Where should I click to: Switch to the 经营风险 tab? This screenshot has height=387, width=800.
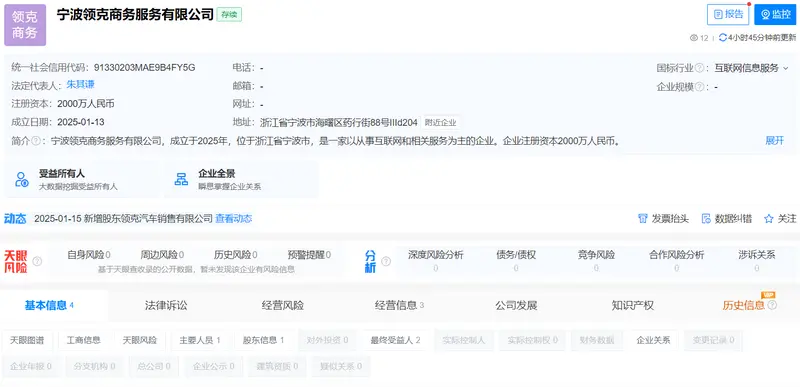pos(283,305)
